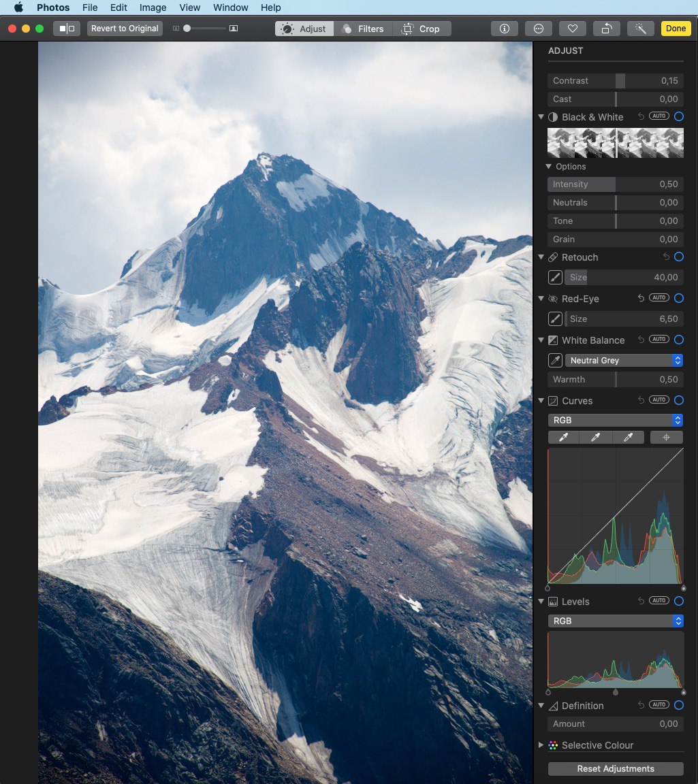Collapse the Red-Eye section
The image size is (698, 784).
[541, 299]
